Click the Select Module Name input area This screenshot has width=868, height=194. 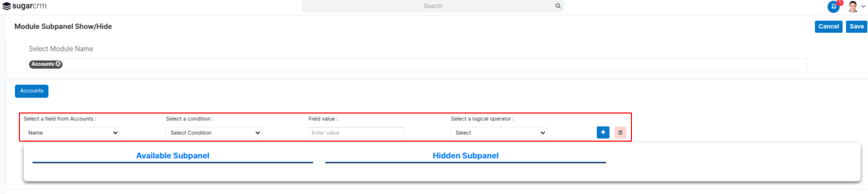(x=432, y=65)
